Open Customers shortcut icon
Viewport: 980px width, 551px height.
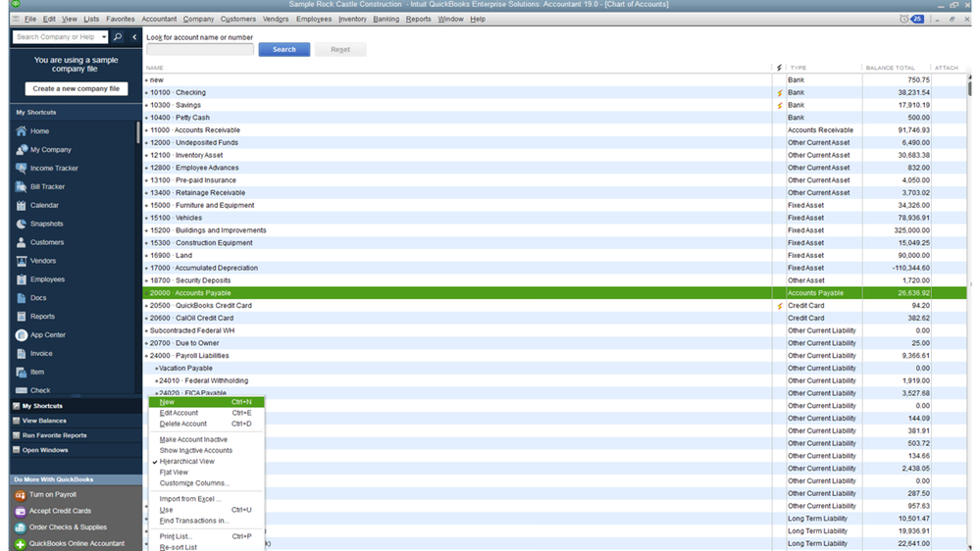click(x=22, y=242)
